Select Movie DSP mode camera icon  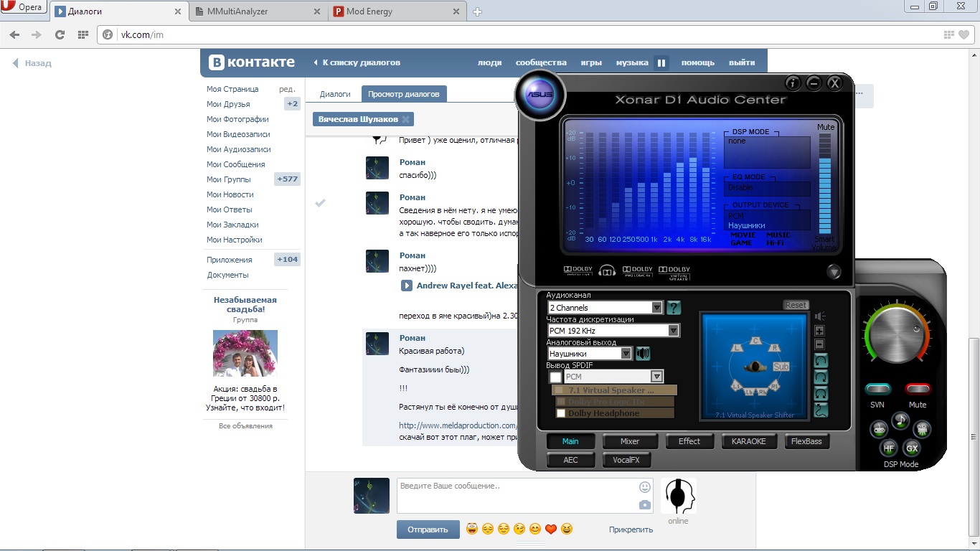pyautogui.click(x=923, y=430)
